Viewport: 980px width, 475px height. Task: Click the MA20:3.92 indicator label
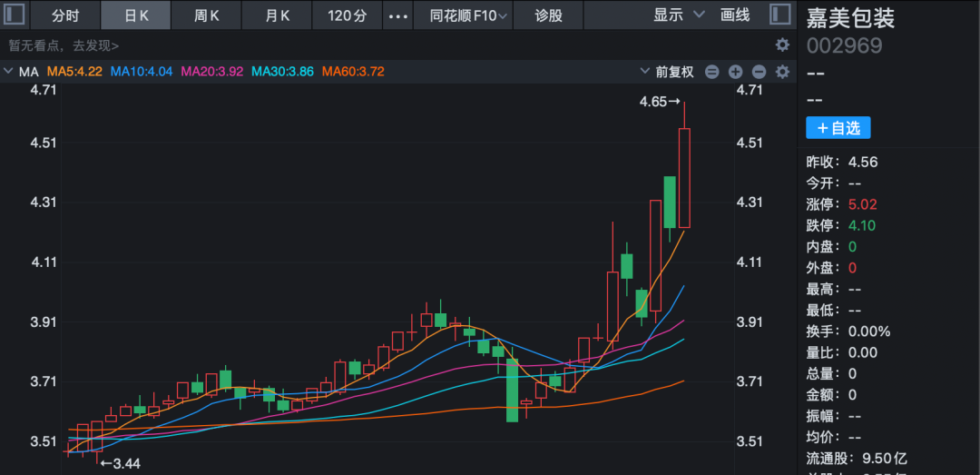(211, 72)
